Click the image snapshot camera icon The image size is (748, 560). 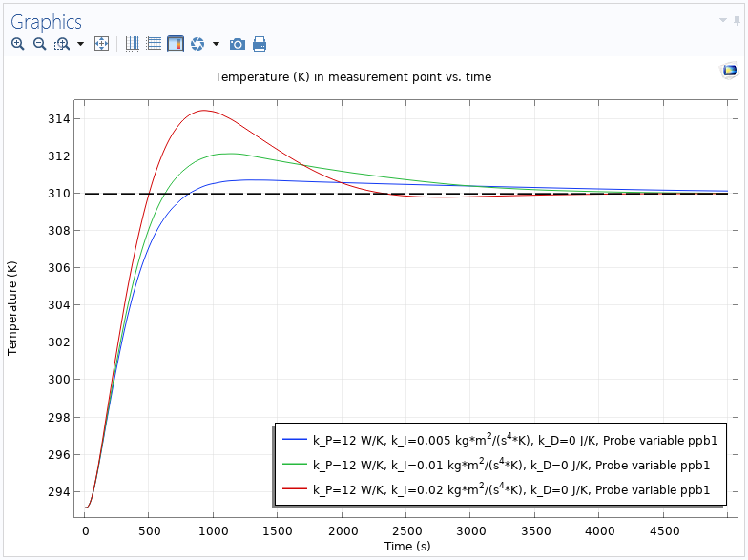click(x=238, y=44)
